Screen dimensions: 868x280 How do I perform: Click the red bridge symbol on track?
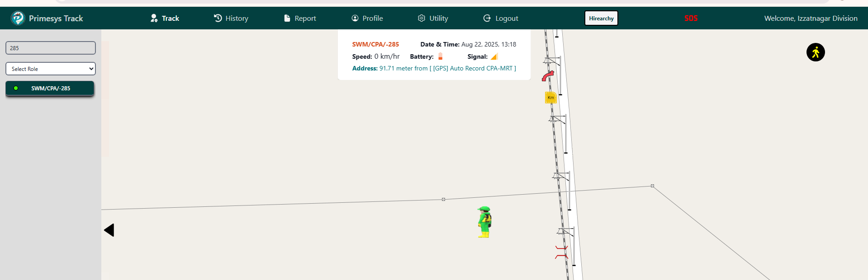point(561,252)
